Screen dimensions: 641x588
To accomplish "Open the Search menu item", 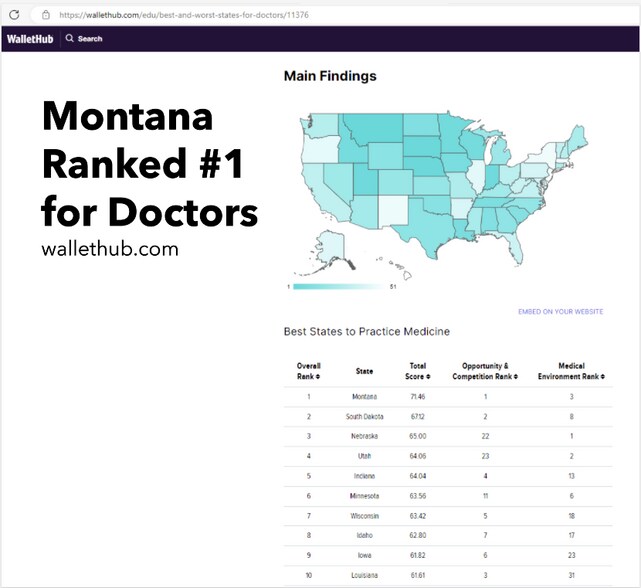I will pos(90,39).
